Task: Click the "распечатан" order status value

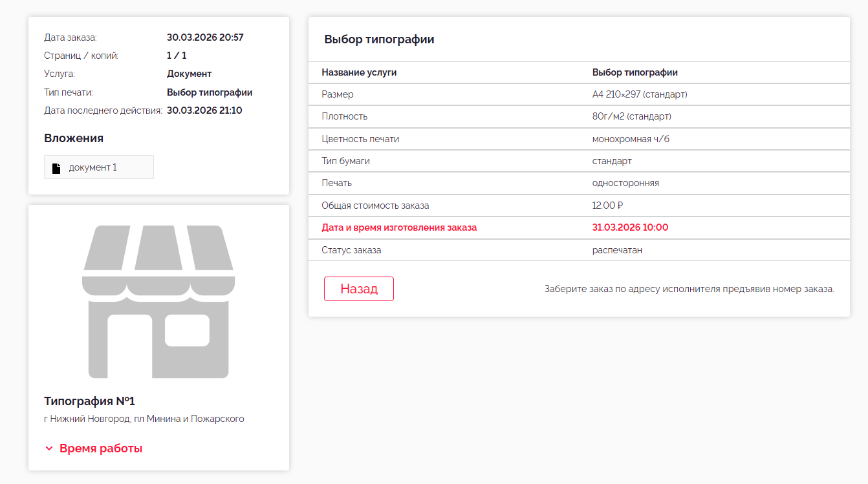Action: click(617, 250)
